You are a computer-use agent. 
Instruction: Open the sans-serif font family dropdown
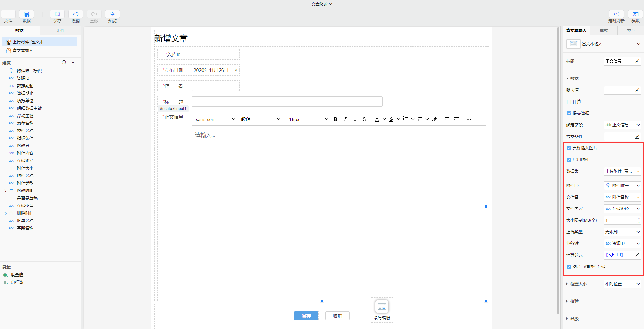click(215, 119)
